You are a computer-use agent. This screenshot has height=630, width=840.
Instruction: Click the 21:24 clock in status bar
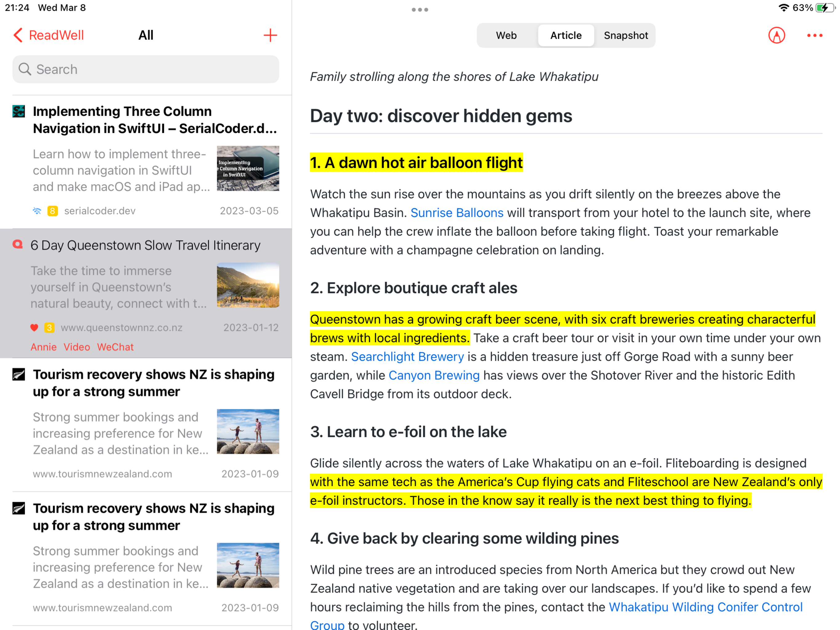[17, 8]
